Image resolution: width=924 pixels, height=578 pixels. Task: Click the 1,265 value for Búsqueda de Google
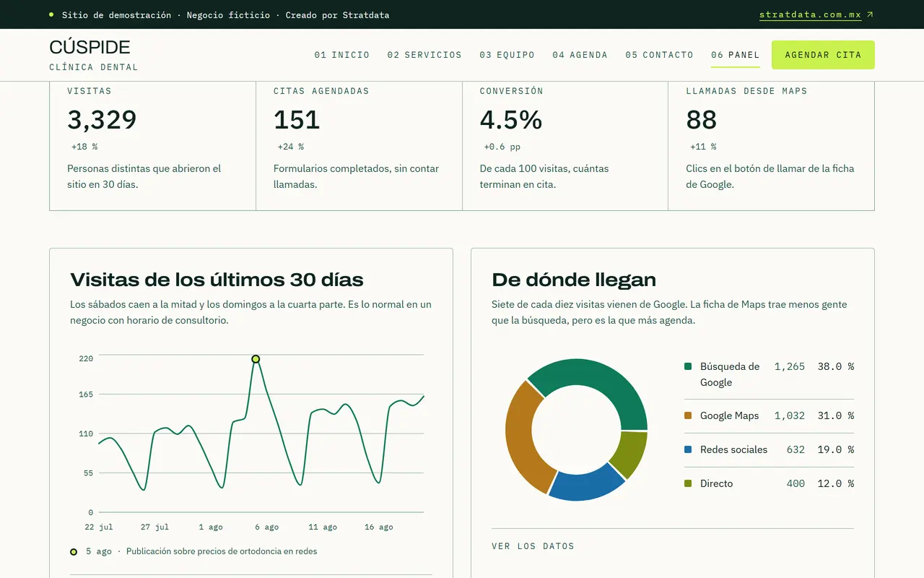(790, 366)
